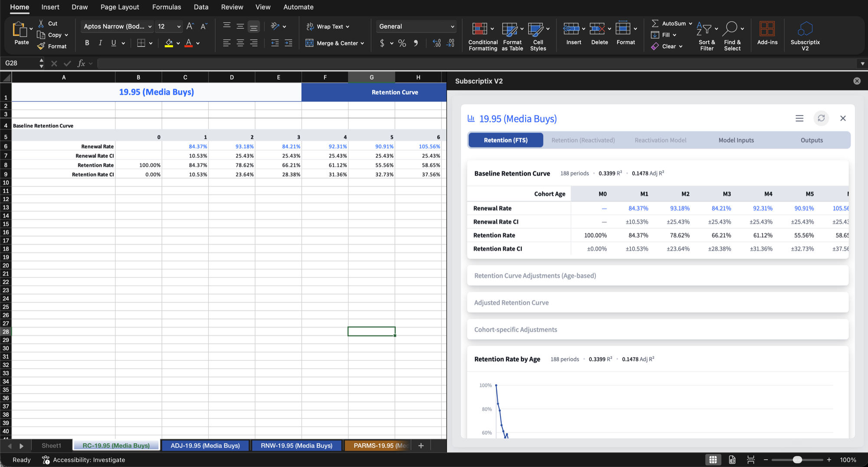Image resolution: width=868 pixels, height=467 pixels.
Task: Toggle bottom vertical alignment
Action: [x=254, y=26]
